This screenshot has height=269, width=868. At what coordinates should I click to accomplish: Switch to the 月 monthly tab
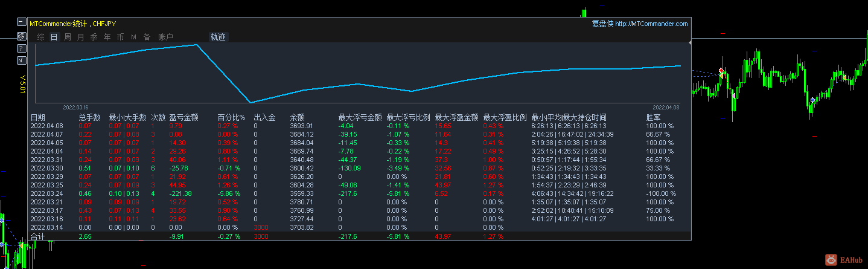coord(81,37)
